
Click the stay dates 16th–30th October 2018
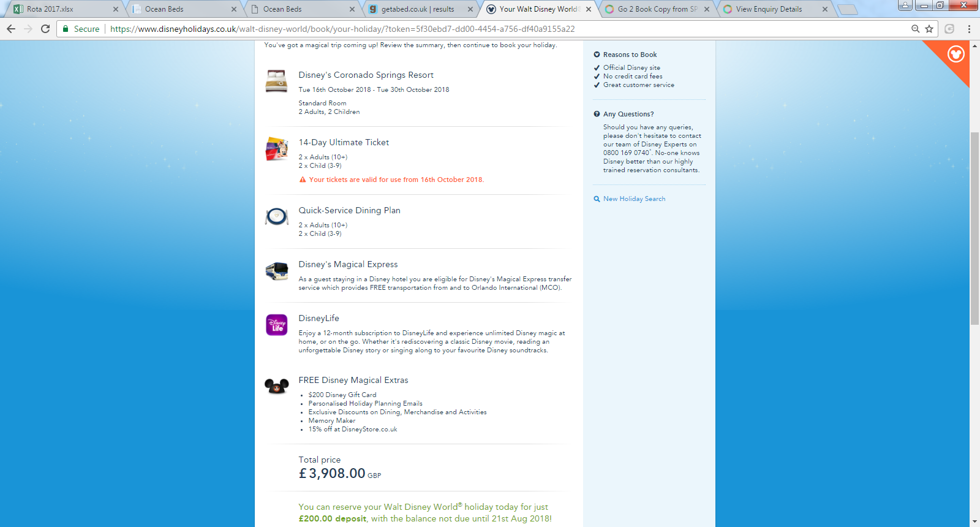pos(374,89)
